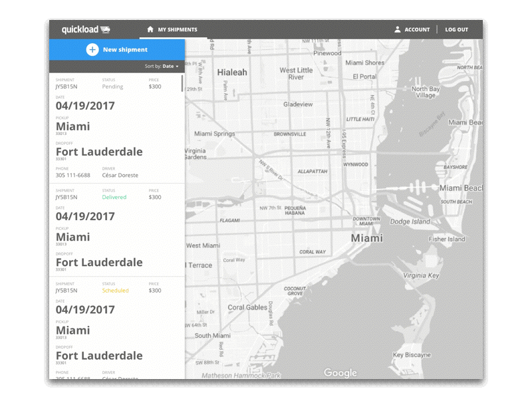Click the Google logo on the map
The height and width of the screenshot is (399, 532).
pos(340,373)
